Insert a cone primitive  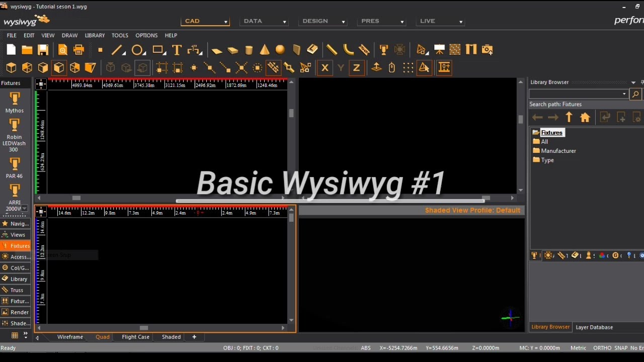(x=265, y=50)
